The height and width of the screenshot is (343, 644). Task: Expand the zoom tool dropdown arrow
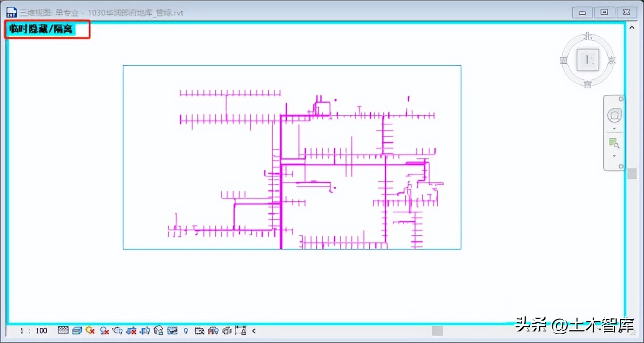(x=614, y=156)
